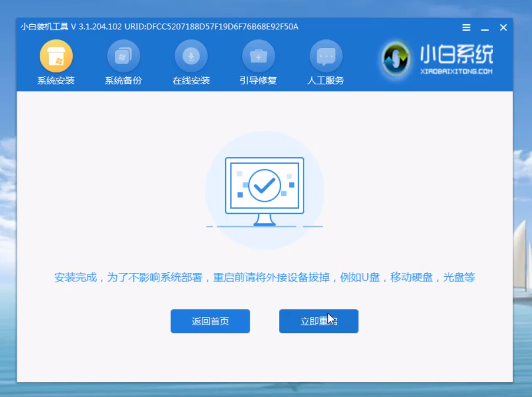The image size is (532, 397).
Task: Go to the 系统备份 tab label
Action: click(x=123, y=81)
